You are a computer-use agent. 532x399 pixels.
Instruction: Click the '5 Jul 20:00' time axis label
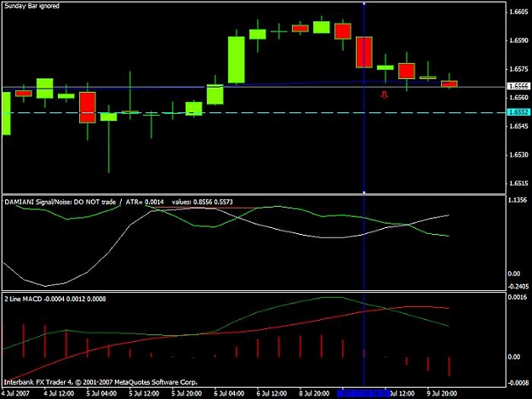coord(186,394)
